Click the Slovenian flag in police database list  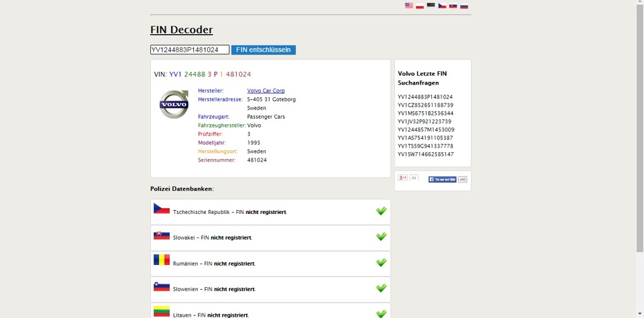pyautogui.click(x=162, y=286)
